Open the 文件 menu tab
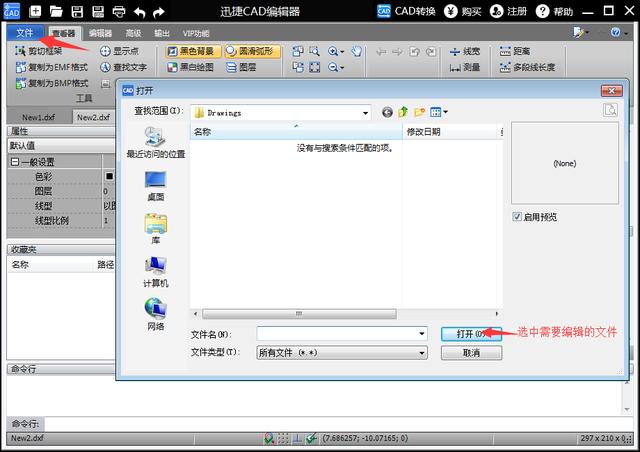Screen dimensions: 640x452 point(24,33)
